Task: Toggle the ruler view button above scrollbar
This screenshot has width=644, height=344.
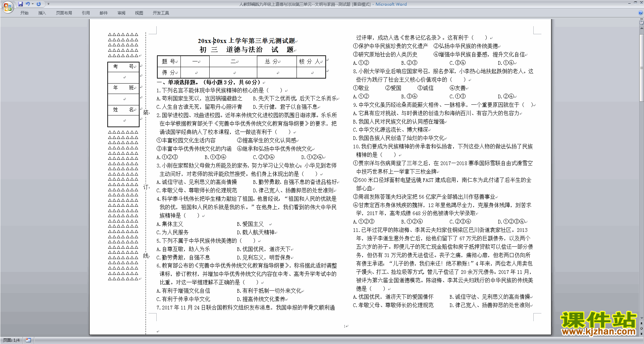Action: click(x=641, y=22)
